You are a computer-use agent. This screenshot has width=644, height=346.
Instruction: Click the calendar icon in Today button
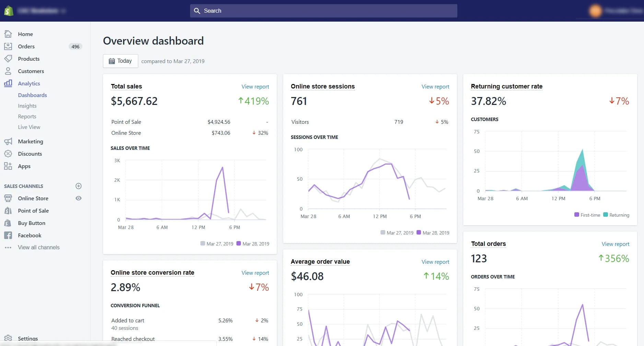112,61
